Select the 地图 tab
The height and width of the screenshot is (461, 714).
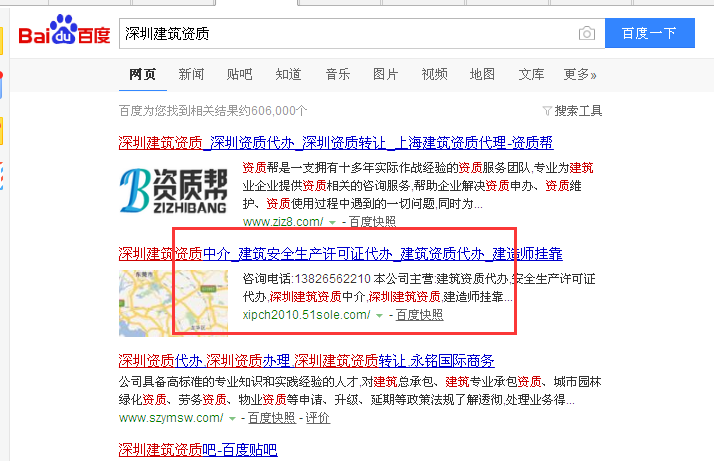[x=482, y=75]
